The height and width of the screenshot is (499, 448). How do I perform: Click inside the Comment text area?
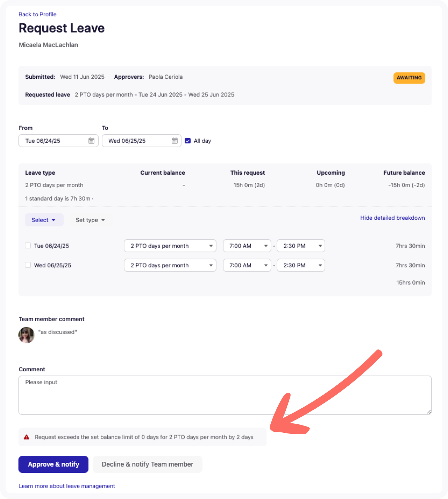pos(225,395)
